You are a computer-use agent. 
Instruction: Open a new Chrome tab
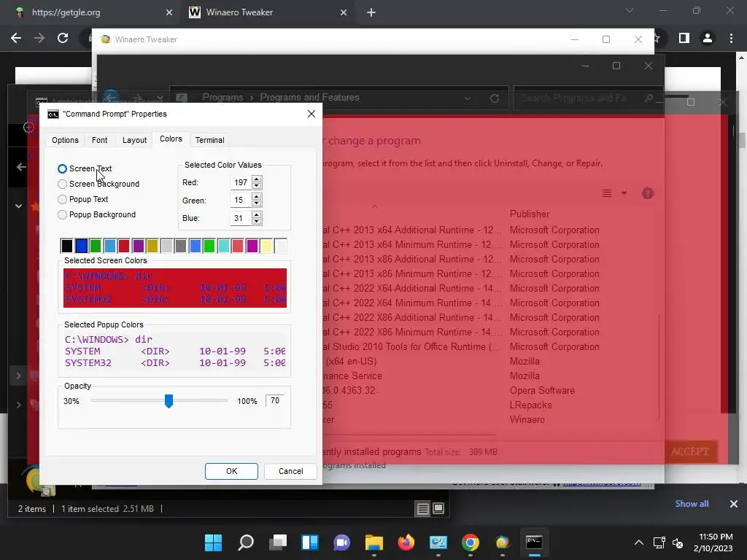[371, 12]
